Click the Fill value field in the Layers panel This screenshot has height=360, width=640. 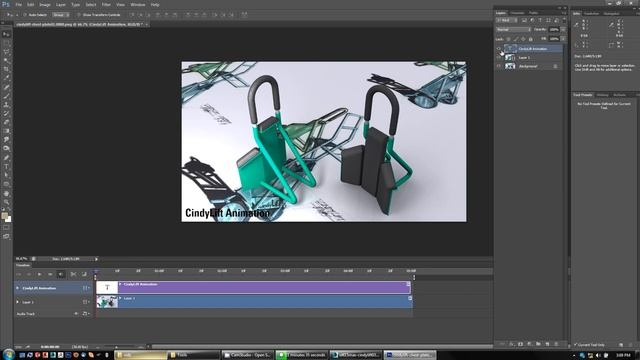(x=554, y=39)
